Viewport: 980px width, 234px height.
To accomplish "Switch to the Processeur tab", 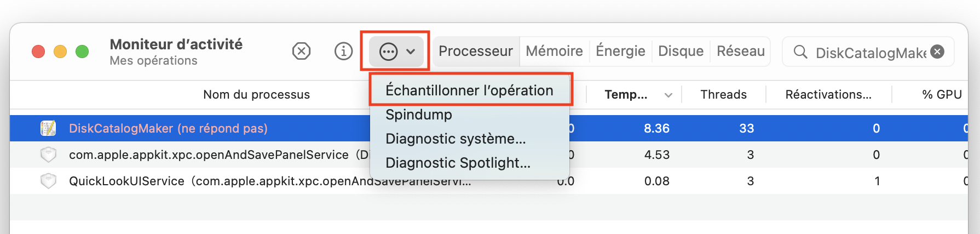I will (476, 52).
